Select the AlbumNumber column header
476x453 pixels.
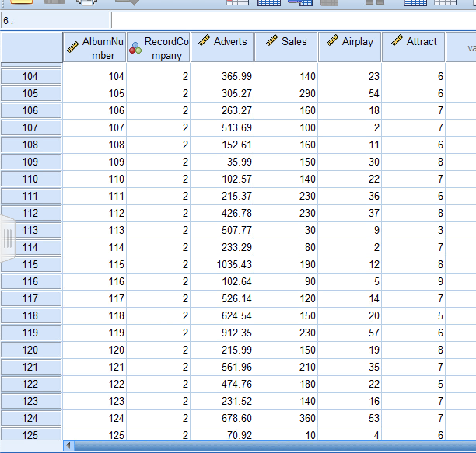tap(94, 48)
